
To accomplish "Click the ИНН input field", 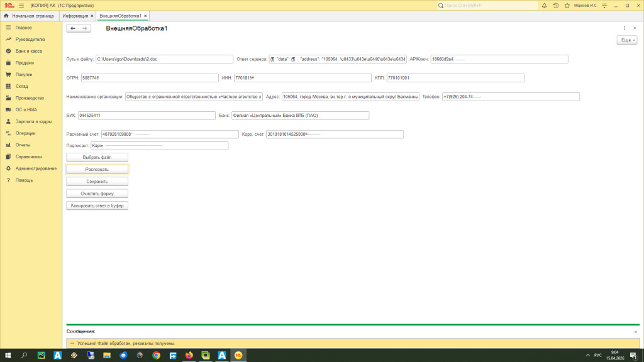I will [303, 78].
